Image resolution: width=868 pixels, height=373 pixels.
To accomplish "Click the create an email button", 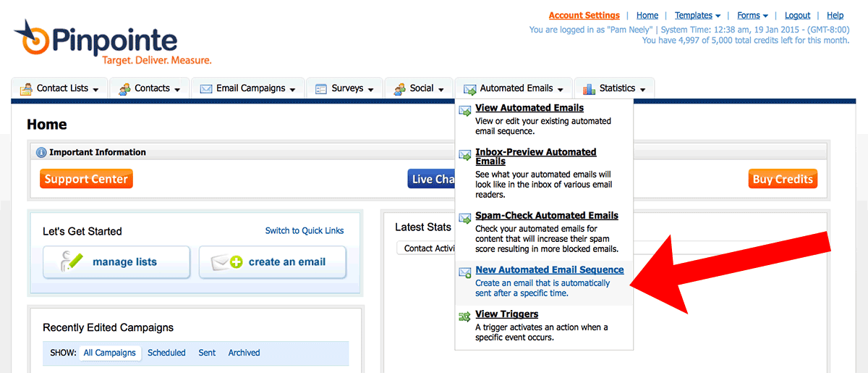I will tap(273, 262).
